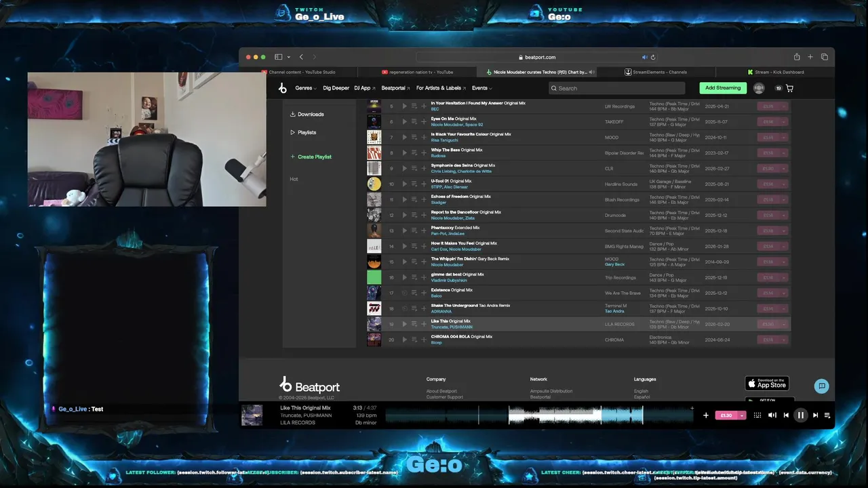Expand the Genres menu
Image resolution: width=868 pixels, height=488 pixels.
click(x=306, y=88)
